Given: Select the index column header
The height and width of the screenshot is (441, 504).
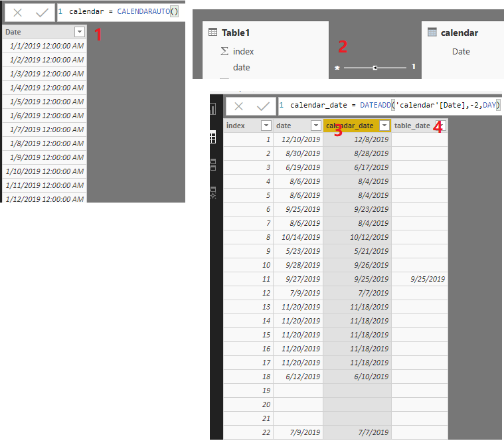Looking at the screenshot, I should 248,126.
